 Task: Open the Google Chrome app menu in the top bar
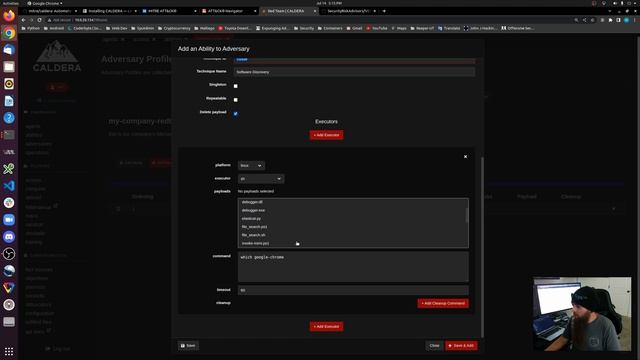tap(45, 3)
